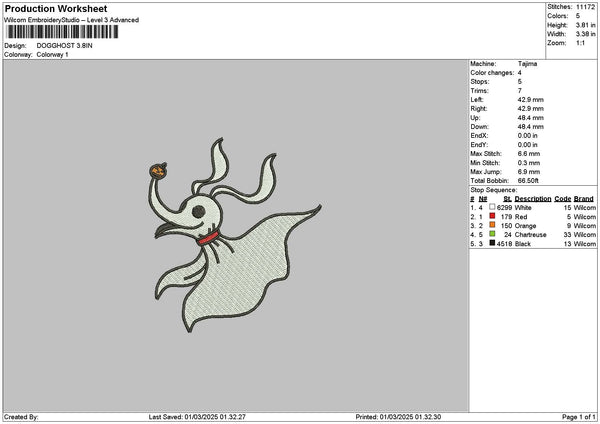Click the Total Bobbin value '66.50ft'
This screenshot has height=424, width=600.
528,181
